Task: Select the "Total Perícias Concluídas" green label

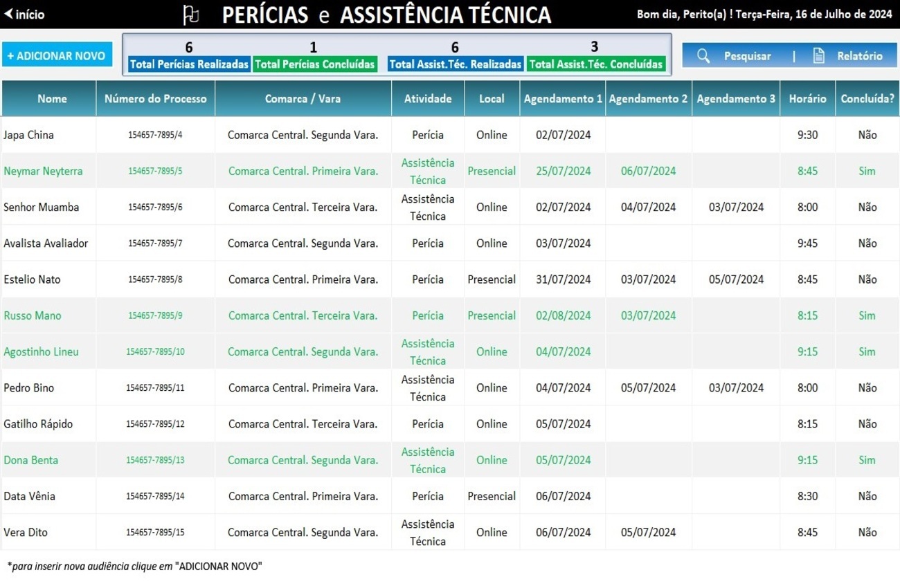Action: point(315,64)
